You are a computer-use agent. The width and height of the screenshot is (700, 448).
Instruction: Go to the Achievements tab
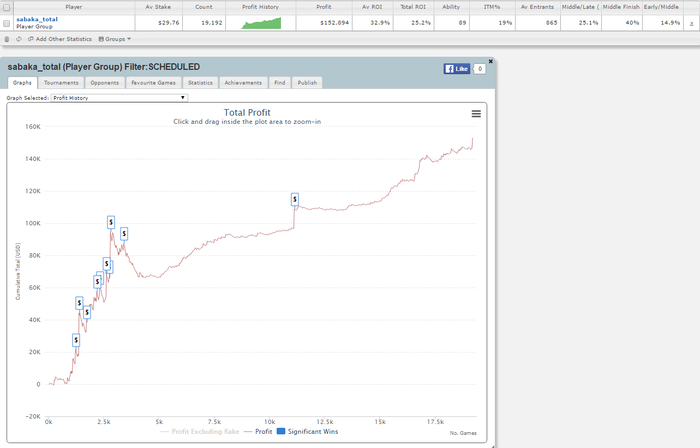click(x=243, y=83)
